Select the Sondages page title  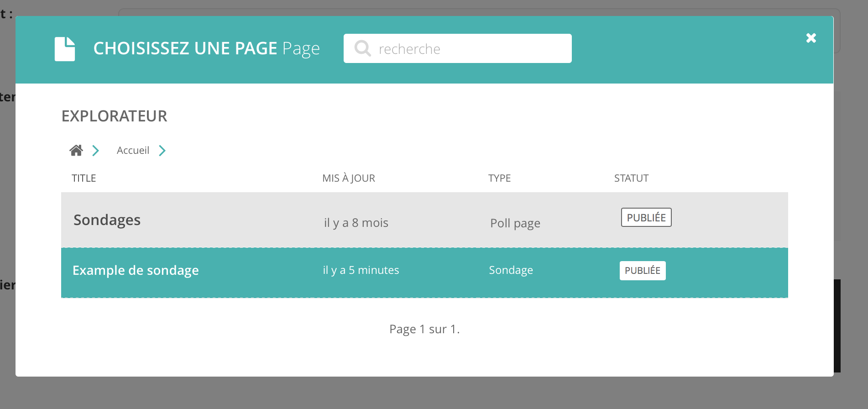point(107,220)
